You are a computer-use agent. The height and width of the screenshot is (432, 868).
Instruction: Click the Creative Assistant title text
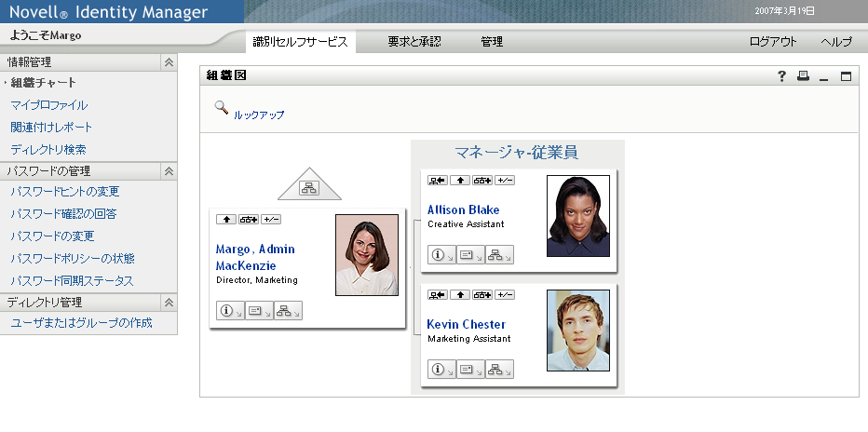[x=466, y=224]
